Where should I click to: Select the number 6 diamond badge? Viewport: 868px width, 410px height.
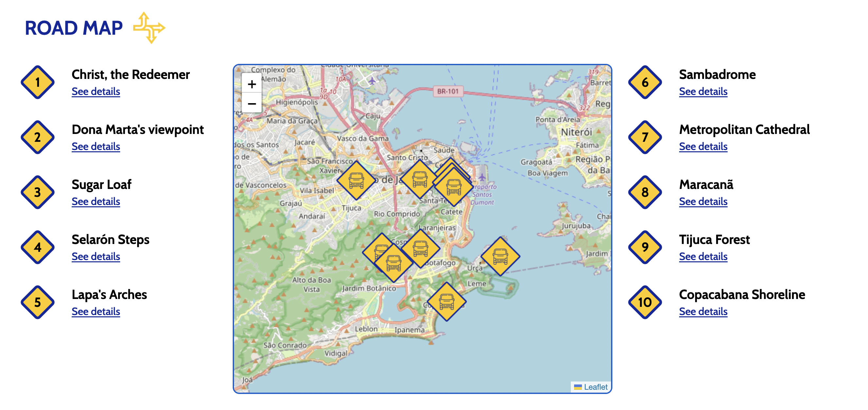[644, 82]
